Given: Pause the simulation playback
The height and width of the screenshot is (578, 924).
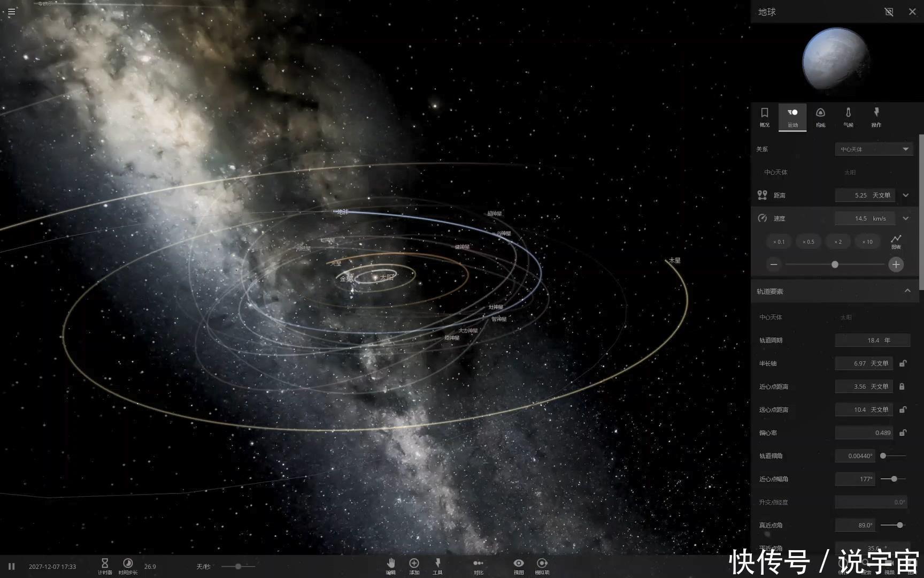Looking at the screenshot, I should pyautogui.click(x=11, y=566).
